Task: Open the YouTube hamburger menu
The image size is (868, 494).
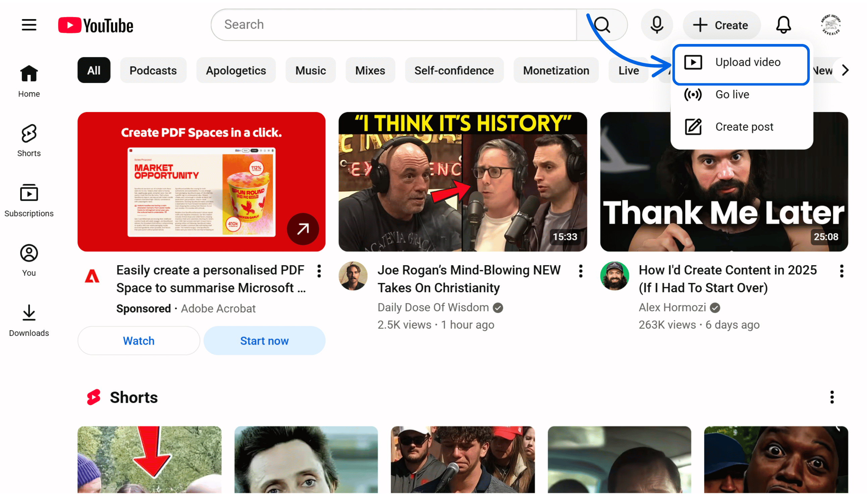Action: [29, 24]
